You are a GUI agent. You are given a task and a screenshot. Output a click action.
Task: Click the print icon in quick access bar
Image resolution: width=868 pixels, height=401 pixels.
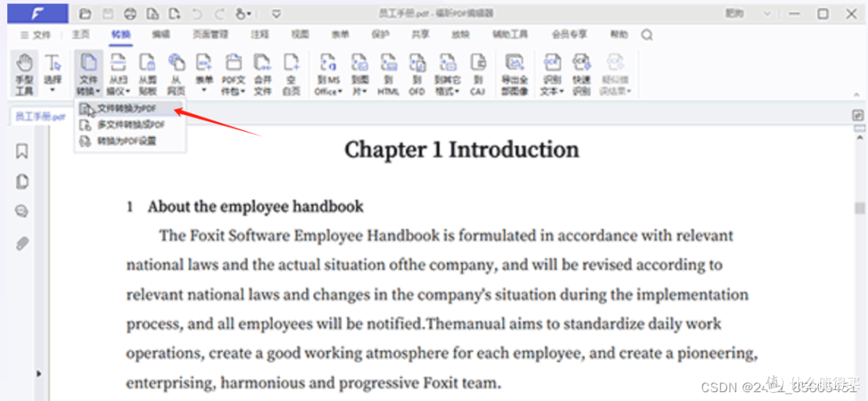pos(129,14)
